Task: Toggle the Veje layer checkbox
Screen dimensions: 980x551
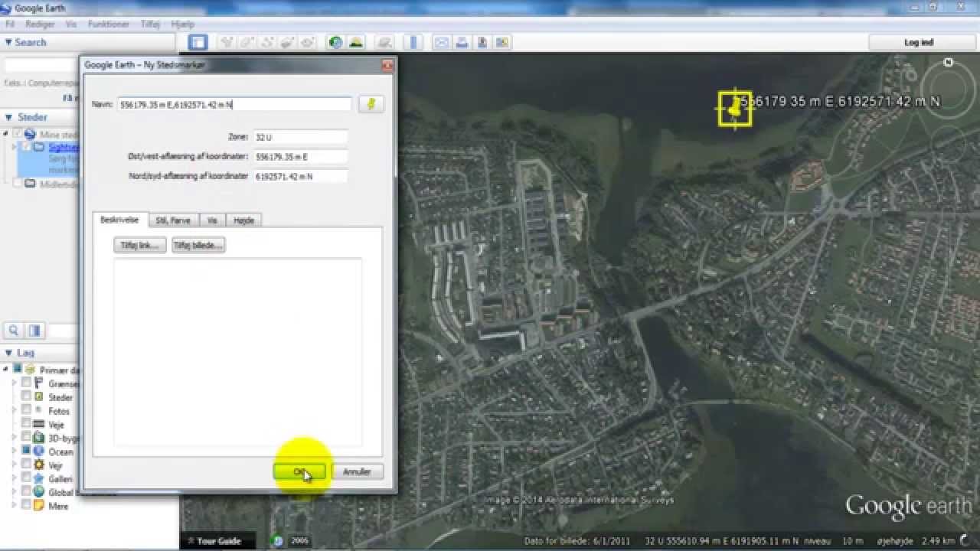Action: (x=26, y=424)
